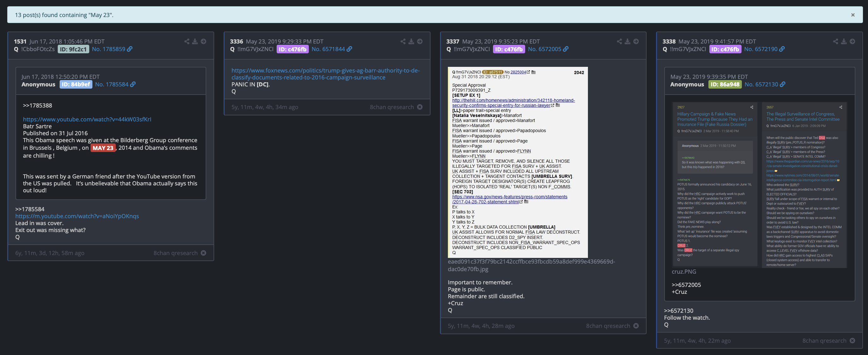Open m.youtube.com link watch?v=aNoiYpOKnqs
This screenshot has width=868, height=355.
click(77, 216)
